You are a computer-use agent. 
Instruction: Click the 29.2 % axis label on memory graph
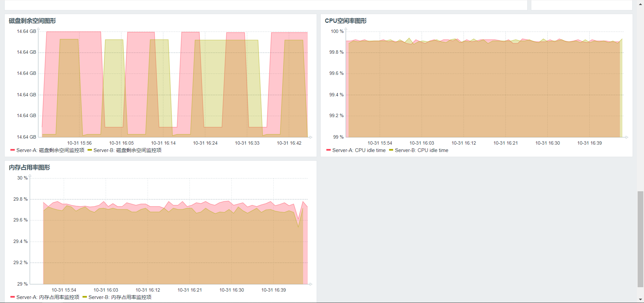pos(20,262)
